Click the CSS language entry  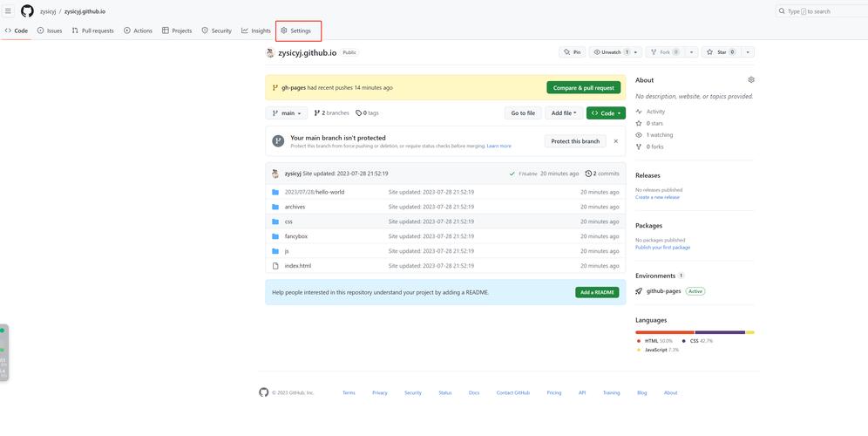click(697, 341)
